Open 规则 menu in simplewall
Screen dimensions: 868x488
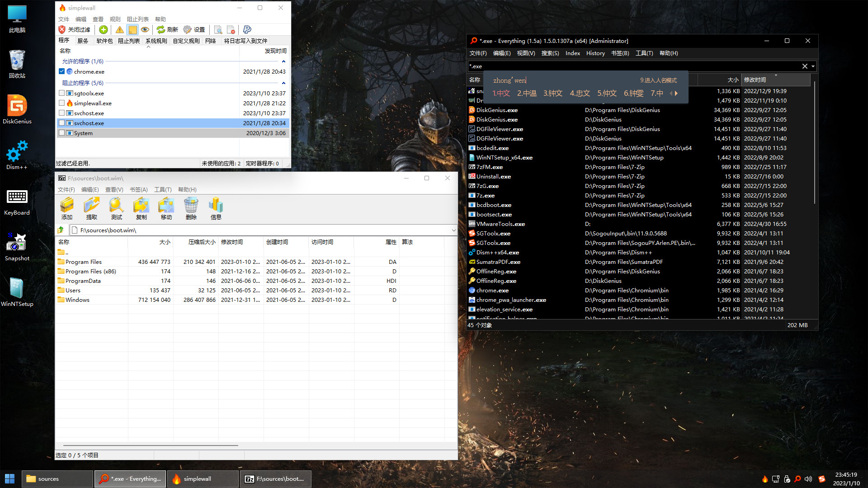pos(115,19)
